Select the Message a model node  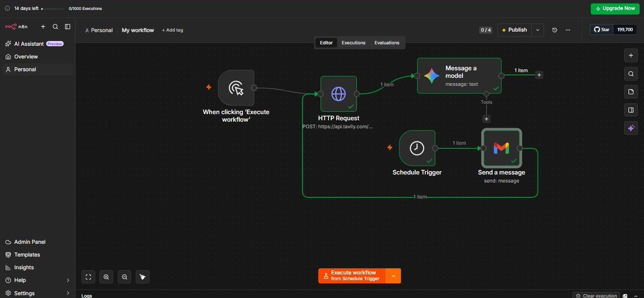(x=459, y=76)
